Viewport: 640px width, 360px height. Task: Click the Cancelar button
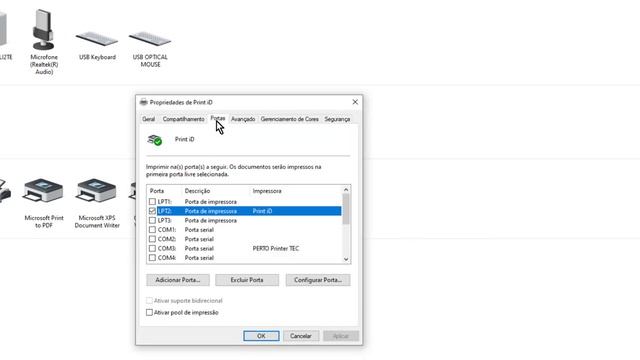[x=301, y=336]
